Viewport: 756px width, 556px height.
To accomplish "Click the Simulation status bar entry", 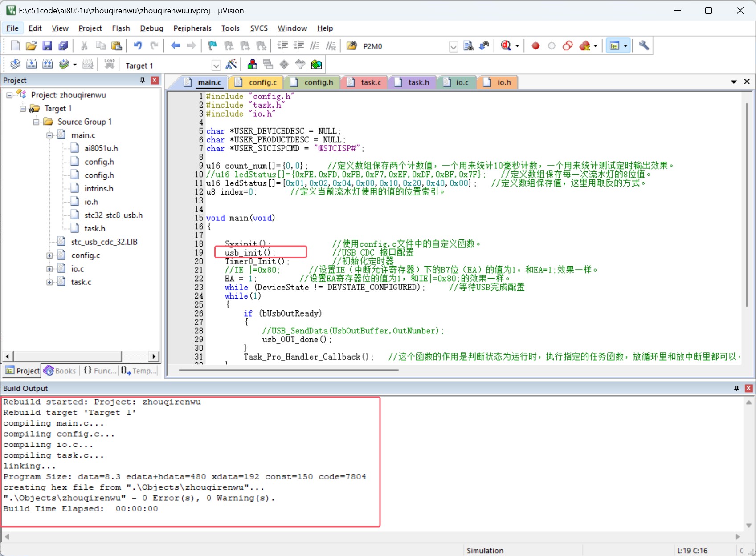I will coord(485,551).
